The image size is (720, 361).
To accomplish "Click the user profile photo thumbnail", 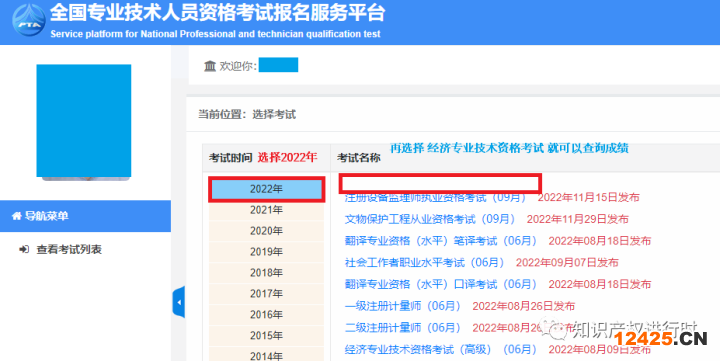I will click(84, 122).
